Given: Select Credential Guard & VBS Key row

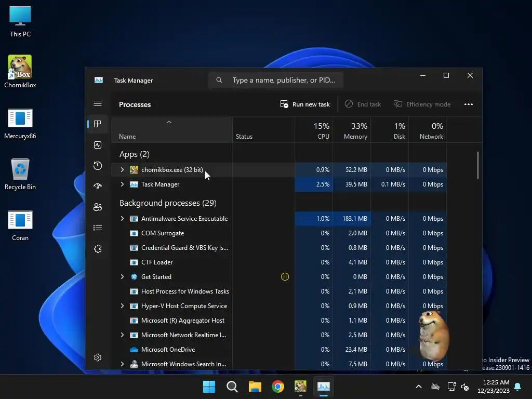Looking at the screenshot, I should (279, 248).
